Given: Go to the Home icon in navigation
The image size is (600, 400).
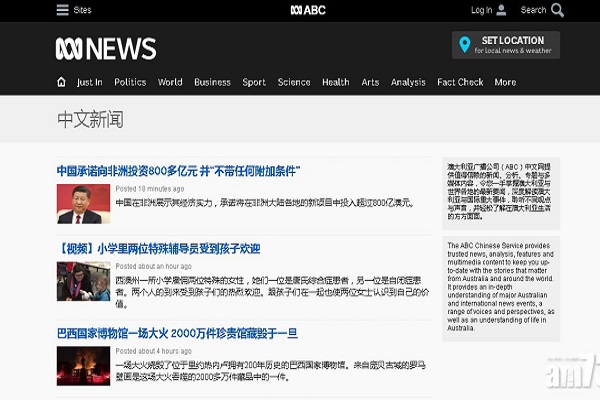Looking at the screenshot, I should pos(61,82).
